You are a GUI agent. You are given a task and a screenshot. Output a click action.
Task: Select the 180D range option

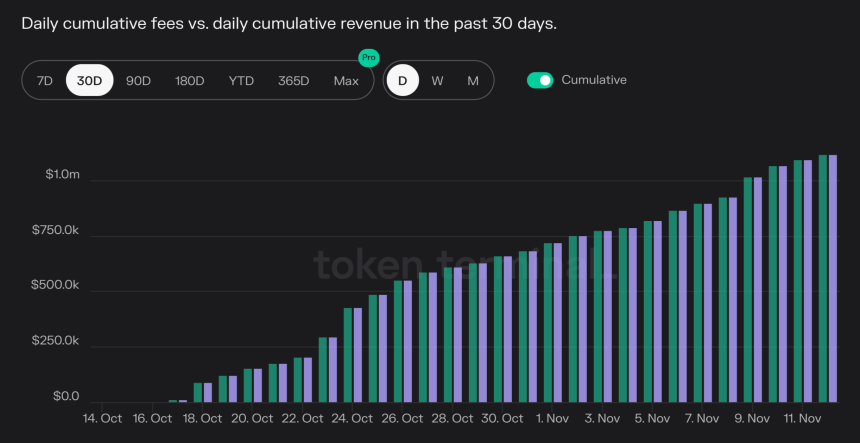click(190, 81)
